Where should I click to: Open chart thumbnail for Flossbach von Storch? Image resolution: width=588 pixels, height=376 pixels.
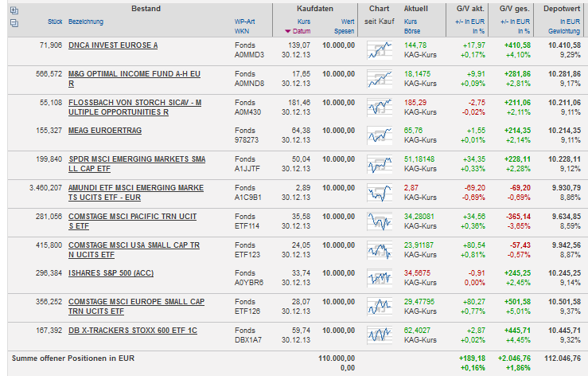click(380, 108)
